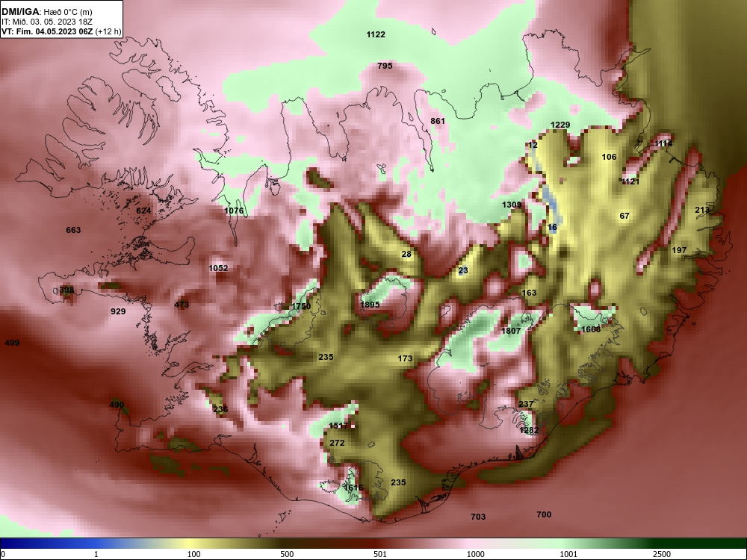Select the map value 490
This screenshot has width=747, height=560.
click(x=117, y=405)
